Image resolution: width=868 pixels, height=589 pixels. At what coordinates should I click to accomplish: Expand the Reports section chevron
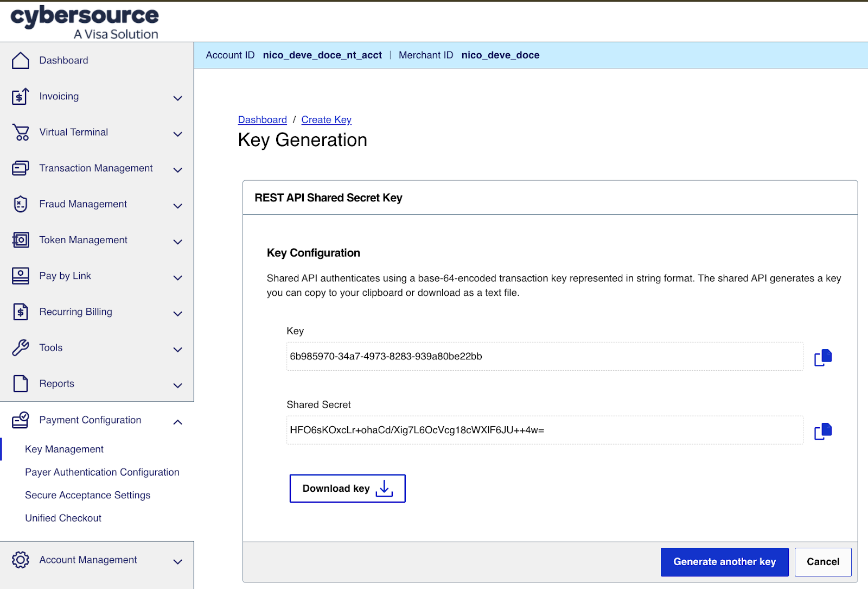(x=177, y=385)
